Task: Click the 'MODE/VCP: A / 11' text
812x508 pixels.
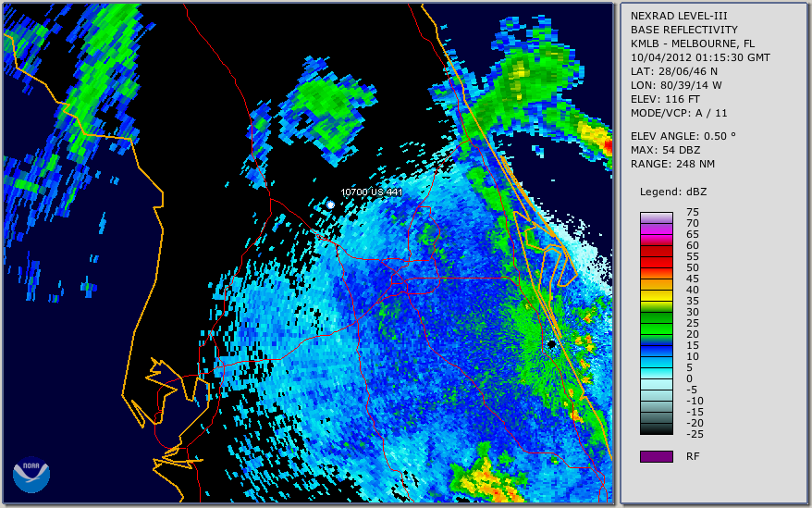Action: click(x=679, y=113)
